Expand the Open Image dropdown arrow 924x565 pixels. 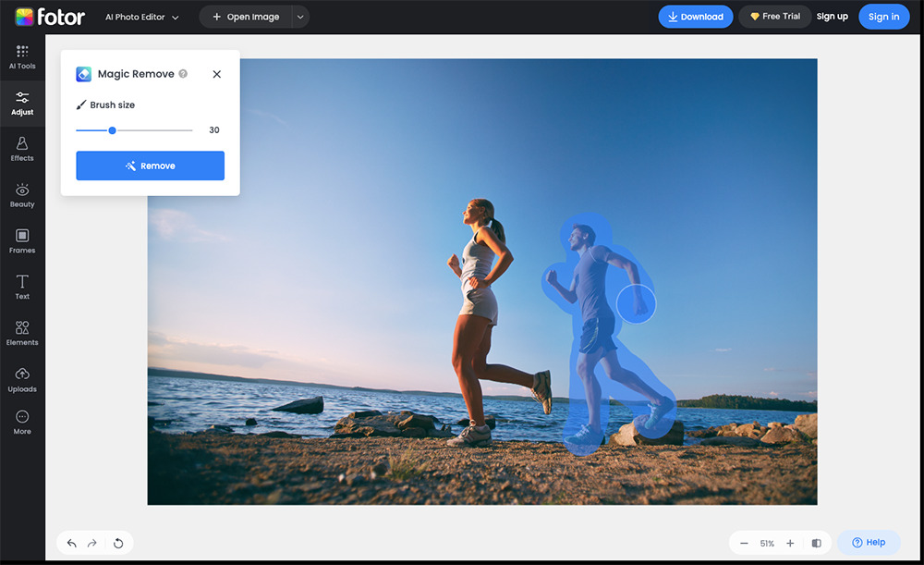coord(298,16)
